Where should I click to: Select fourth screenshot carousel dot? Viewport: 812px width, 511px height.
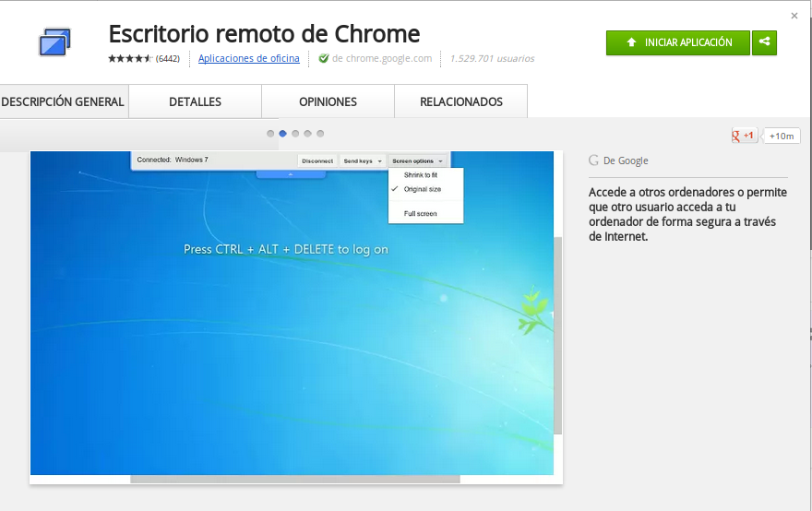[x=307, y=134]
